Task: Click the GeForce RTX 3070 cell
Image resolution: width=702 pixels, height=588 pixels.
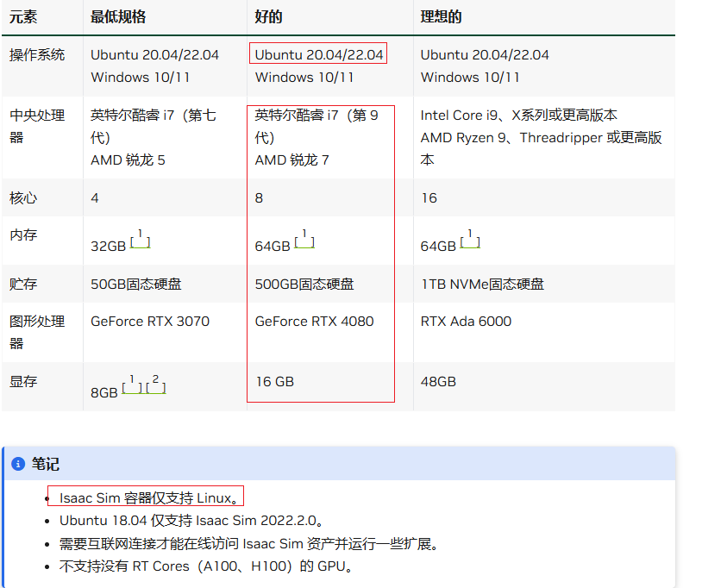Action: (150, 322)
